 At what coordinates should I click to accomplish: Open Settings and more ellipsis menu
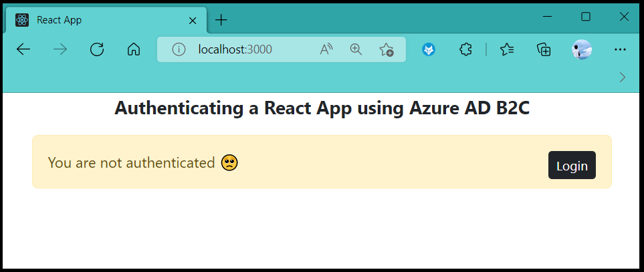(620, 49)
